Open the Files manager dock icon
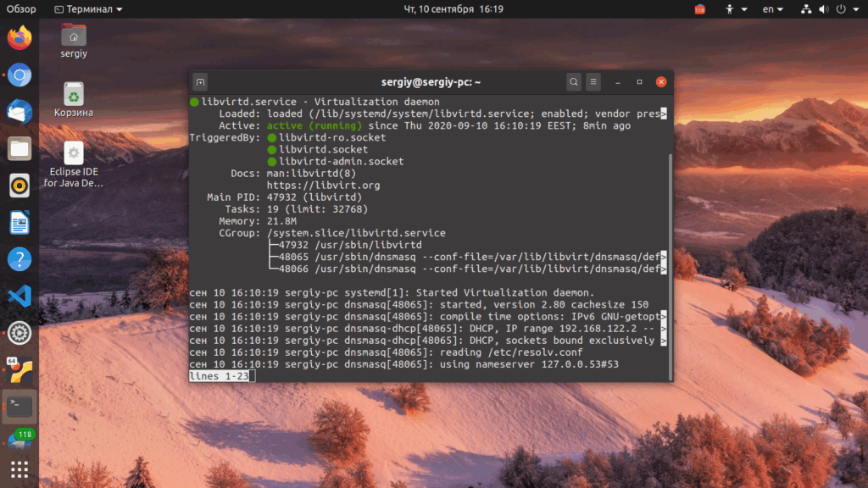 tap(19, 149)
